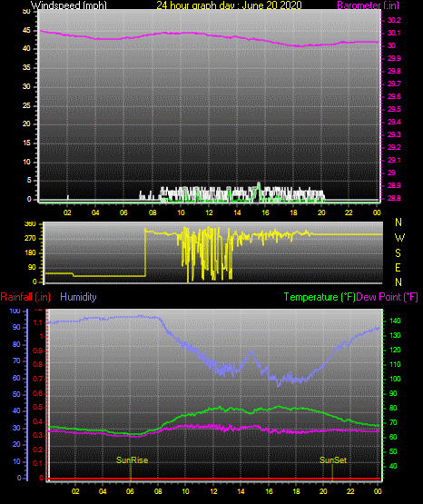
Task: Click the 'S' compass direction label
Action: click(x=398, y=253)
